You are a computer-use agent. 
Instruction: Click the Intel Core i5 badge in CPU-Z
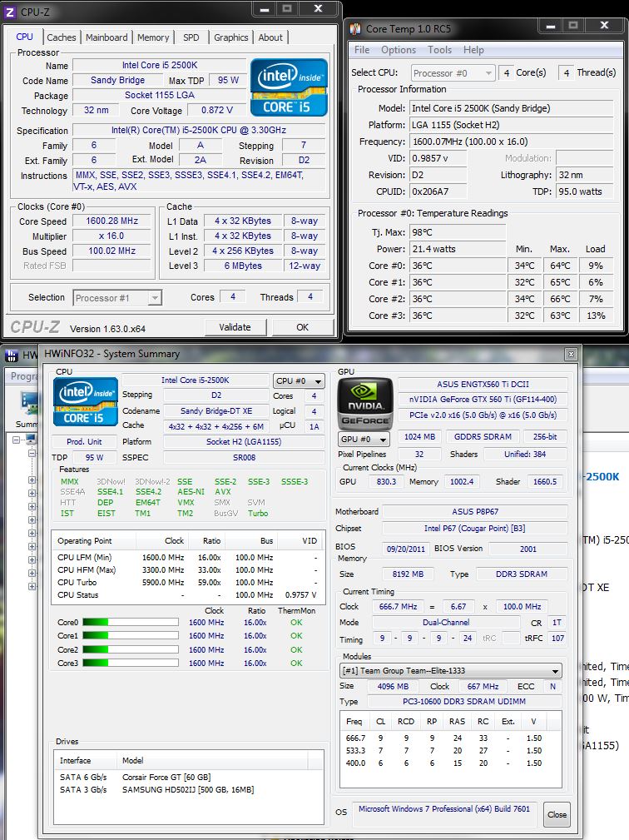[289, 87]
